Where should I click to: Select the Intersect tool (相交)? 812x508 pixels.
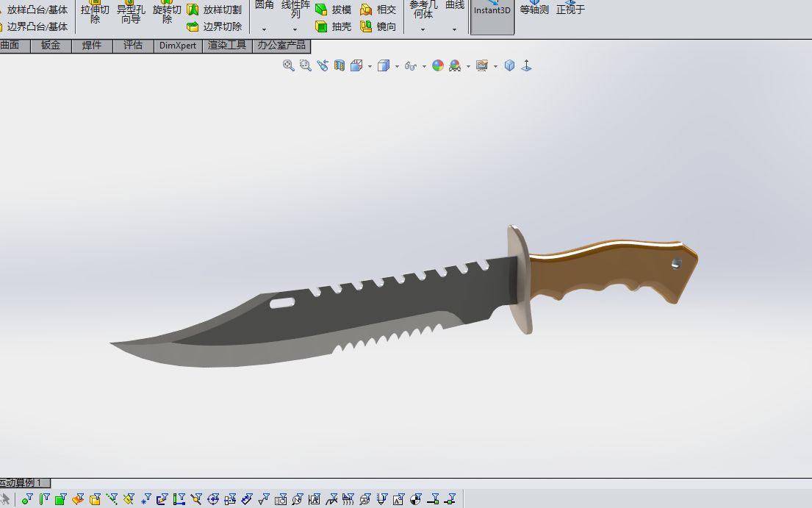378,10
